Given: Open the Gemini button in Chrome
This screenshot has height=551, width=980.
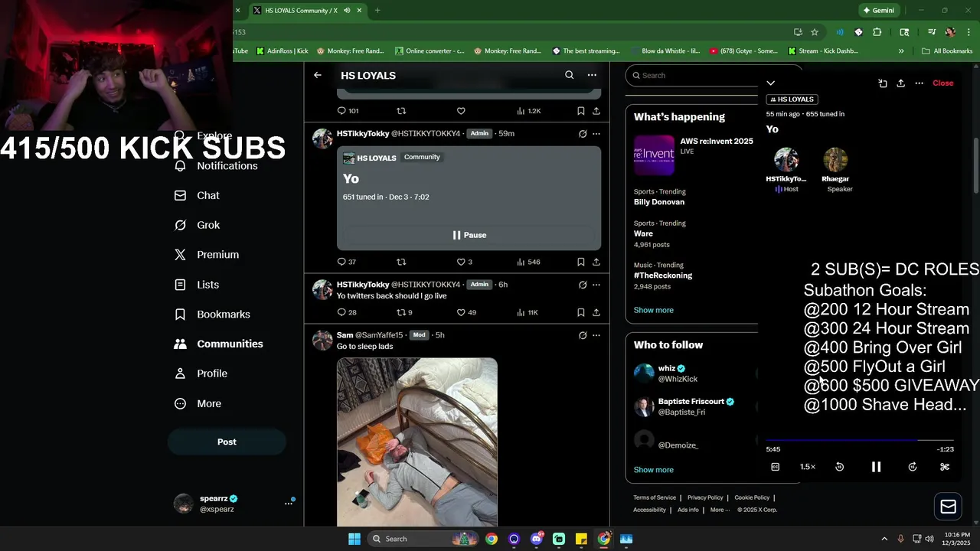Looking at the screenshot, I should coord(878,10).
